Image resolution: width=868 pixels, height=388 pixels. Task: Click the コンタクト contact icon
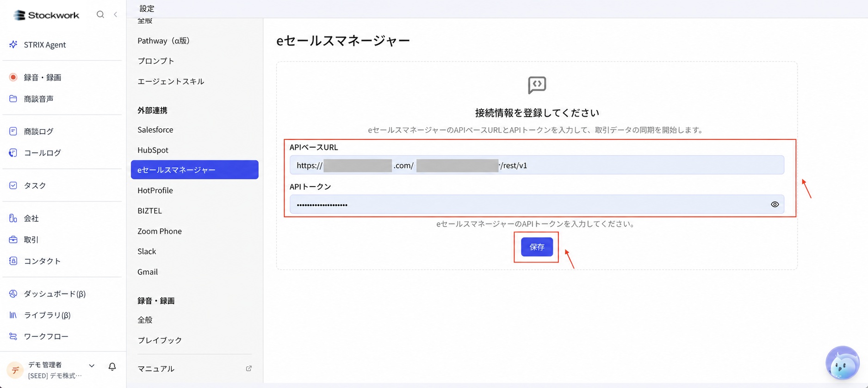pos(13,261)
